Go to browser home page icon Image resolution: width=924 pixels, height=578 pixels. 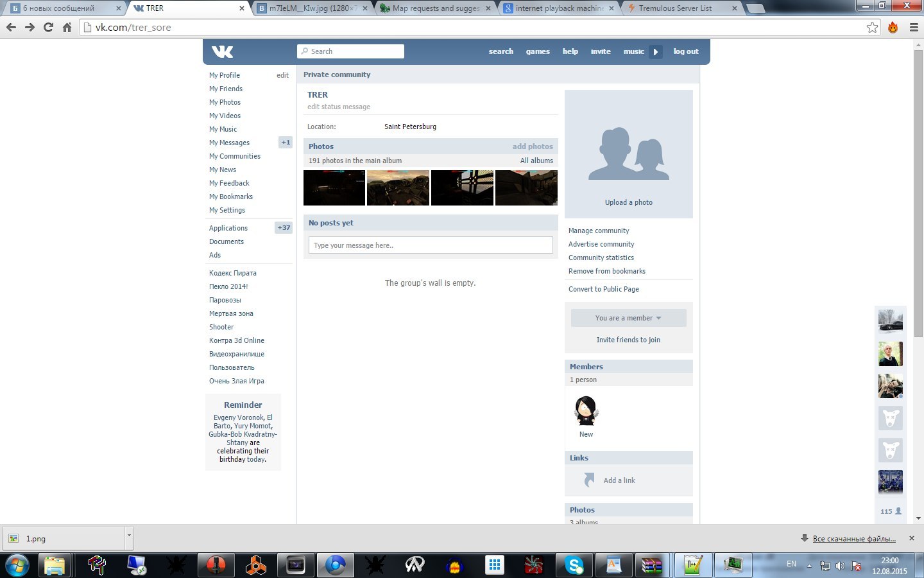(x=67, y=27)
